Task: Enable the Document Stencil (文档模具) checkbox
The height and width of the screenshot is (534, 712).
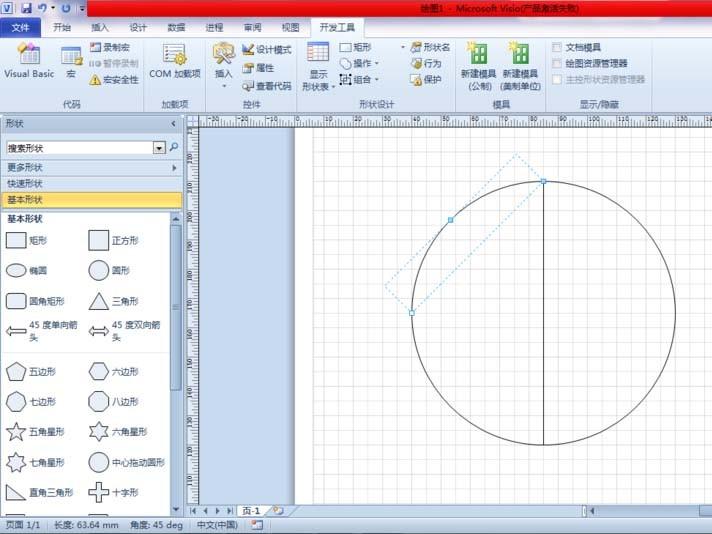Action: tap(557, 47)
